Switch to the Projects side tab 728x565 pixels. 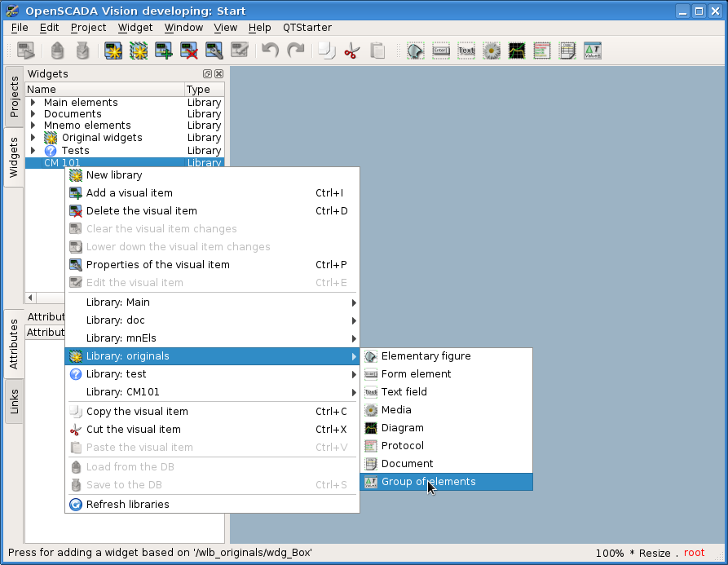pyautogui.click(x=14, y=96)
